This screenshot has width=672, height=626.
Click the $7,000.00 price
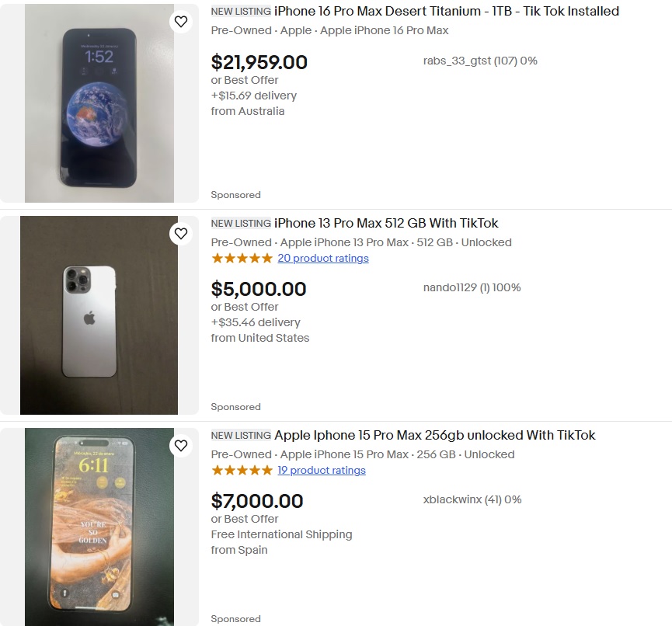click(x=257, y=502)
